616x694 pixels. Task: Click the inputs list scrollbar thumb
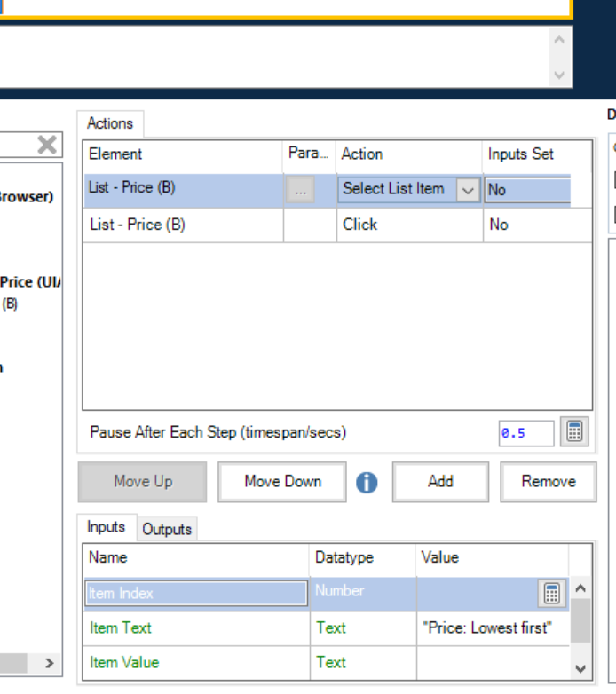pos(580,620)
